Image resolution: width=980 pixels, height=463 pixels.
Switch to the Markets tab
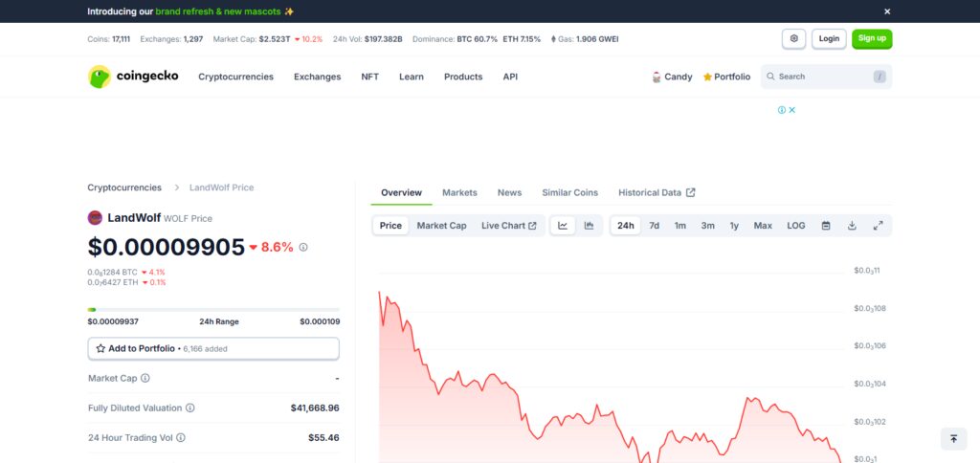[459, 192]
